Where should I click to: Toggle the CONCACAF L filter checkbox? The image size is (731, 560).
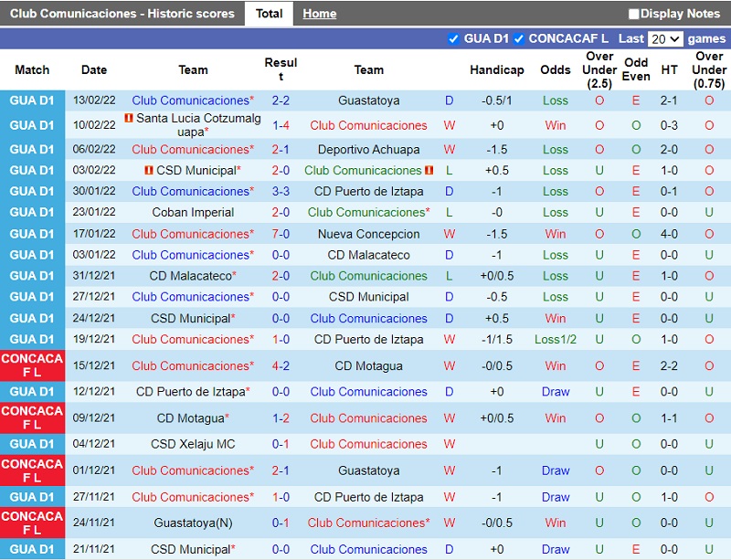tap(519, 39)
